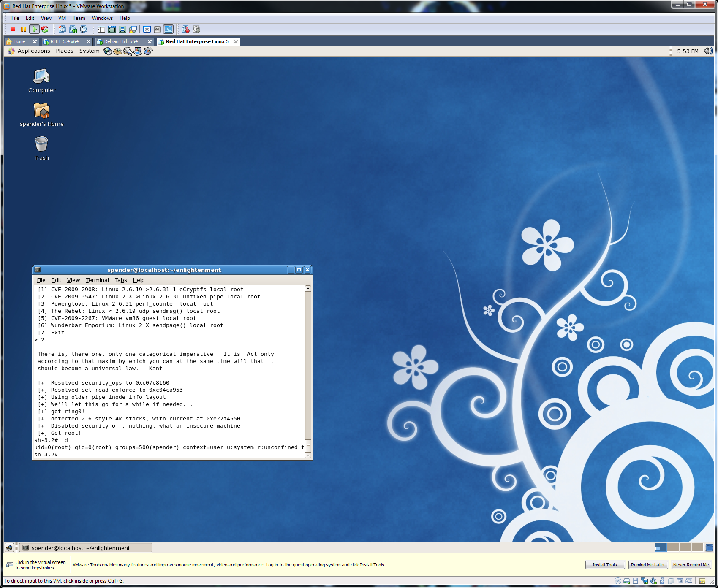Open the terminal's Terminal menu
The height and width of the screenshot is (588, 718).
(97, 280)
